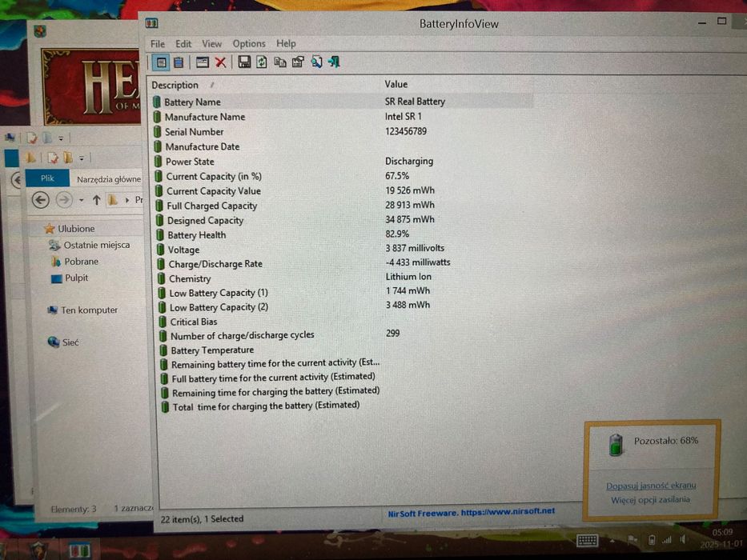Open the Advanced Options toolbar icon
The height and width of the screenshot is (560, 747).
tap(298, 62)
